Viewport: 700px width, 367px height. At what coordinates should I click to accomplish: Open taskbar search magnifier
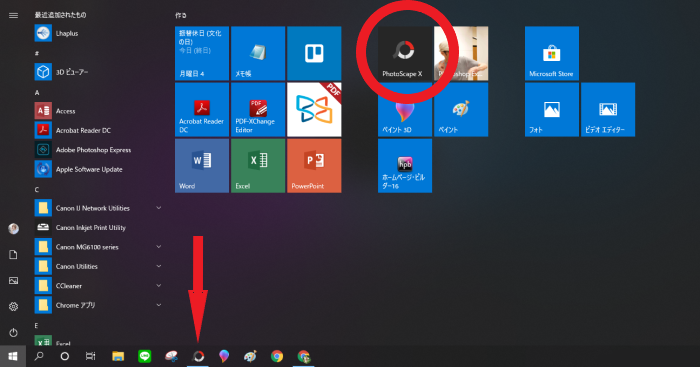tap(39, 356)
